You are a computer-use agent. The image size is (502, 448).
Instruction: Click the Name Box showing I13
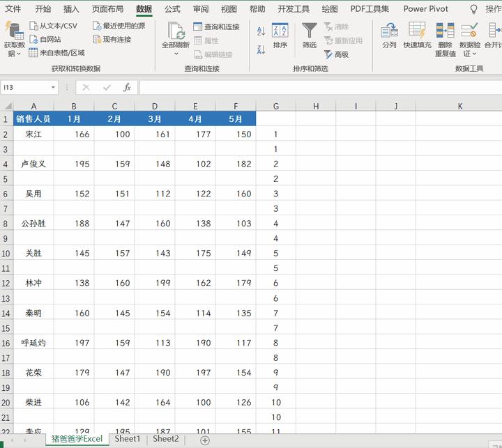[x=26, y=87]
